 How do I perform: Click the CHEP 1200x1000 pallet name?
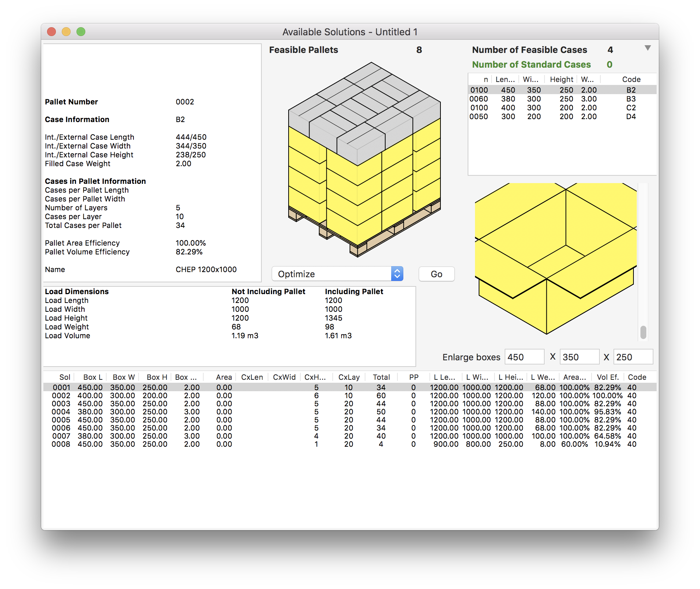tap(206, 269)
